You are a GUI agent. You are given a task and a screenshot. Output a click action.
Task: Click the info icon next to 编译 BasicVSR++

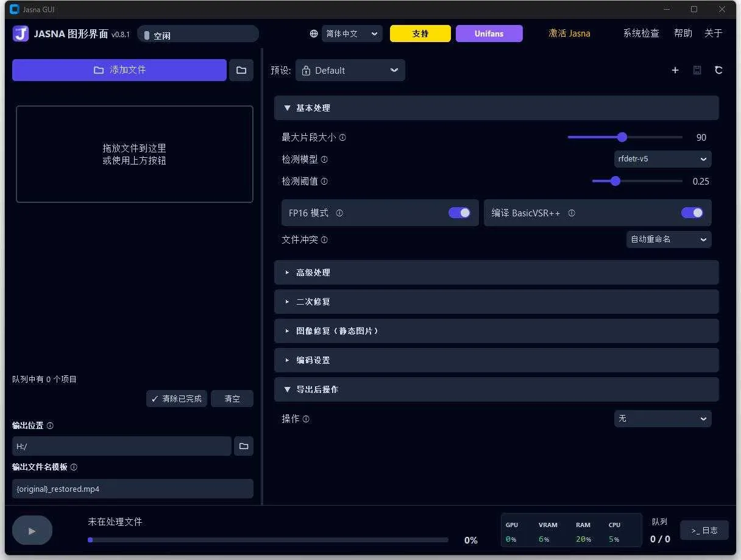572,213
